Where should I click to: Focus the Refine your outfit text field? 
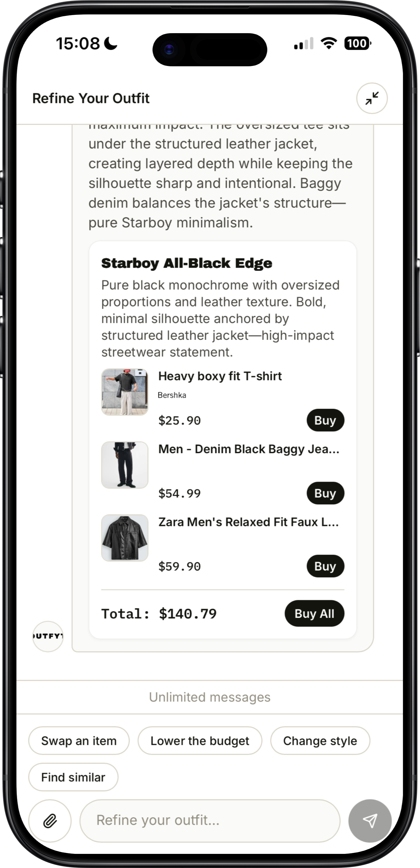210,820
